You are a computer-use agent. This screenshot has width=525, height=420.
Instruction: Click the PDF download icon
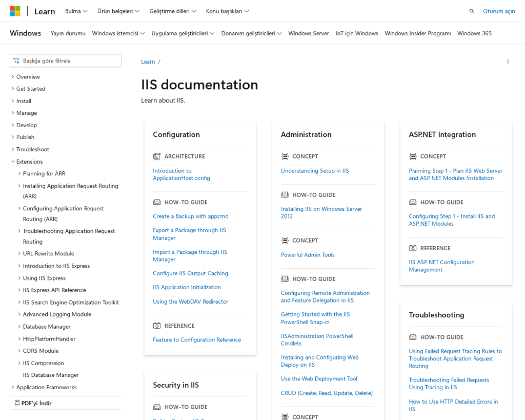point(17,403)
